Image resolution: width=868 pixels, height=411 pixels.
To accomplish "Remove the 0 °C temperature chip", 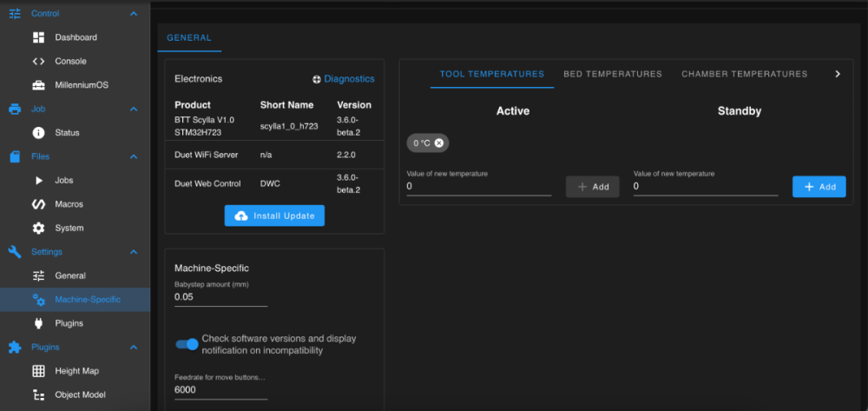I will tap(439, 143).
